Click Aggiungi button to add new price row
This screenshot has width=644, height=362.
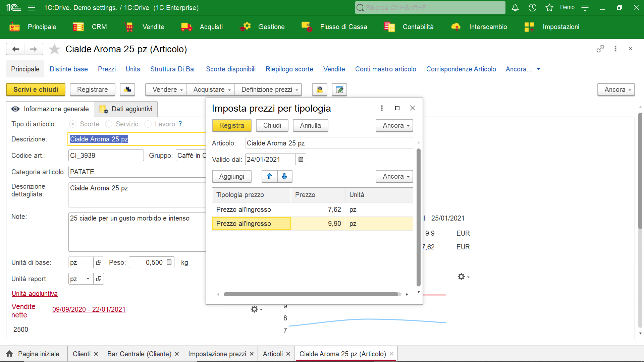pos(231,176)
